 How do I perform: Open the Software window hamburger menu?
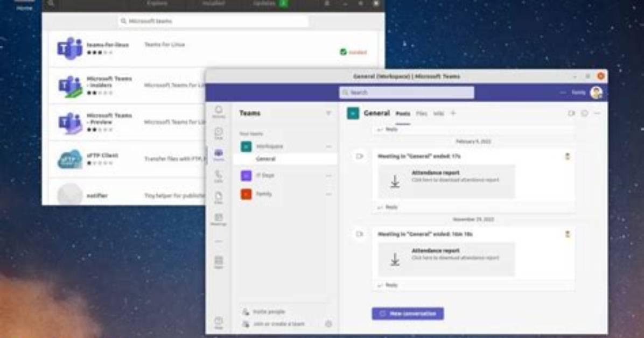[327, 3]
